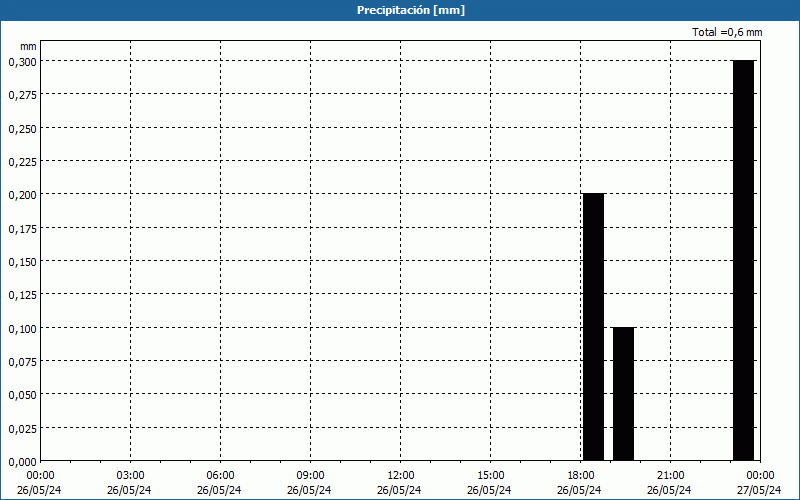Click the 0,100 y-axis label
The height and width of the screenshot is (500, 800).
click(x=22, y=329)
